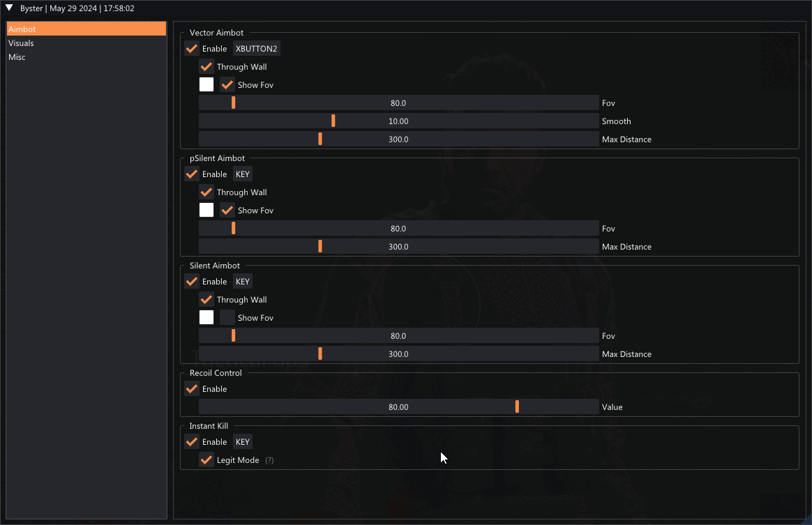Click the pSilent Aimbot section heading

217,158
